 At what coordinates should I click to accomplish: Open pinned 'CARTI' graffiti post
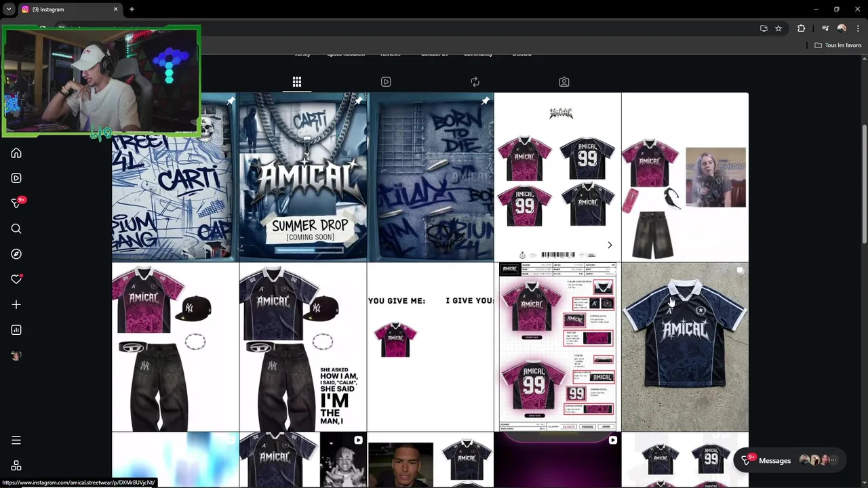click(174, 177)
